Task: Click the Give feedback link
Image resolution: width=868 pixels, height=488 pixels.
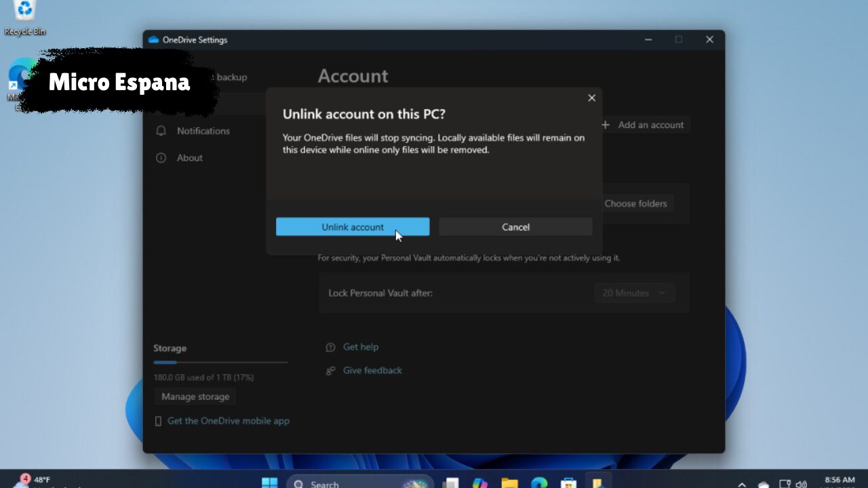Action: click(x=372, y=371)
